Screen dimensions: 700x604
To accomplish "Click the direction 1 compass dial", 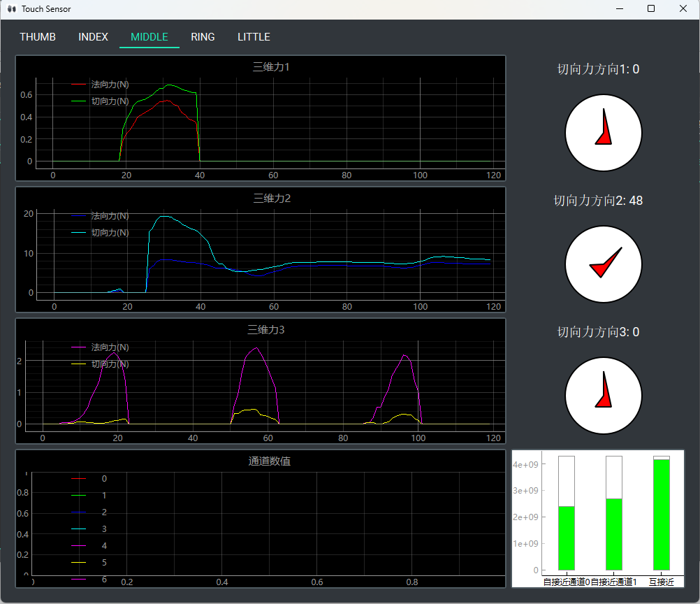I will 603,133.
